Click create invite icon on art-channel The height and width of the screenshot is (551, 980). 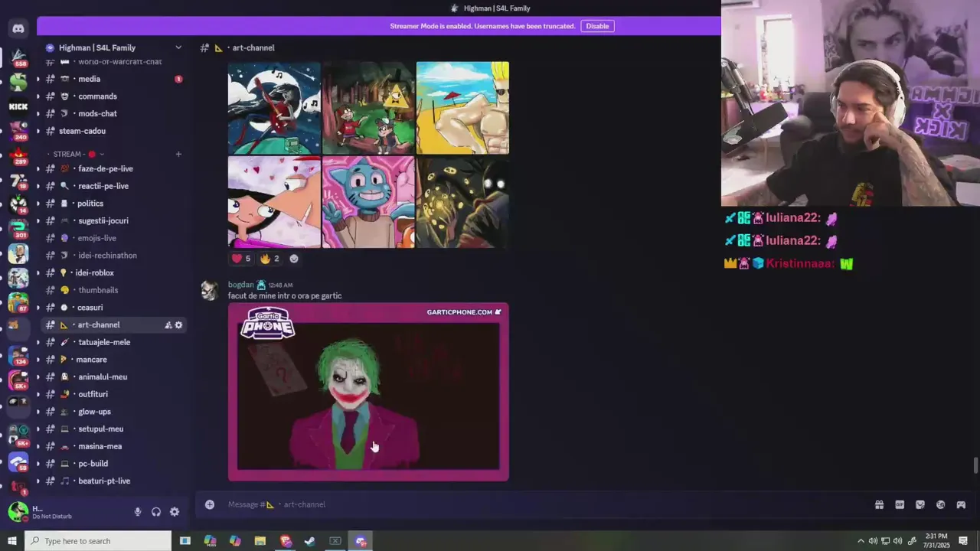pos(168,324)
